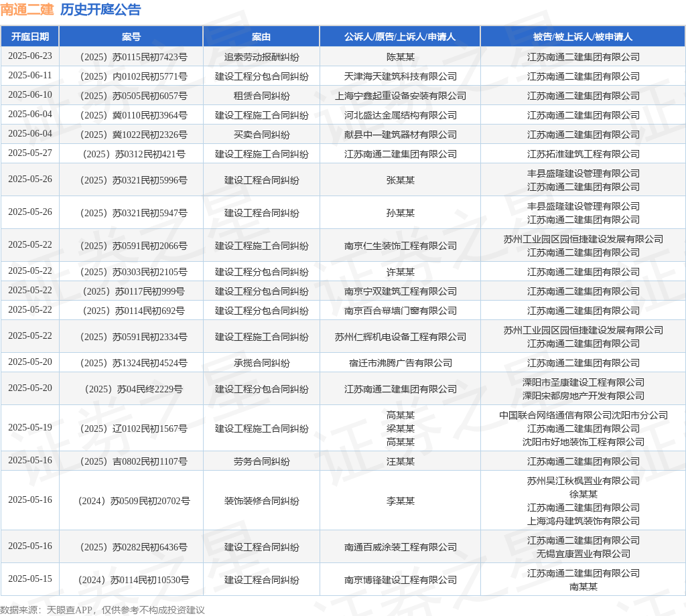Click plaintiff 李某某
This screenshot has height=616, width=686.
401,501
